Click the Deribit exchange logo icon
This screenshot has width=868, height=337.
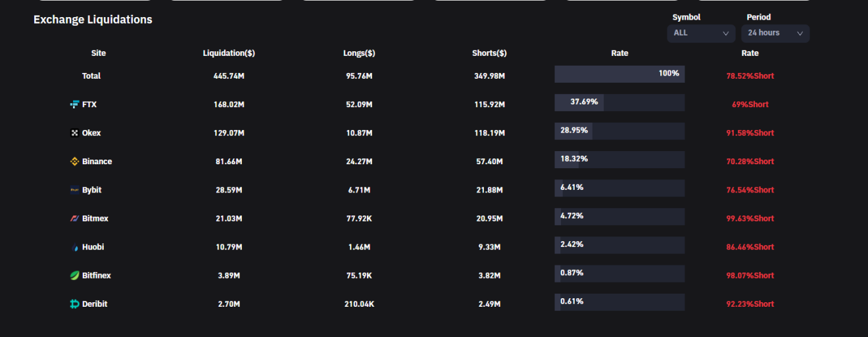tap(74, 304)
